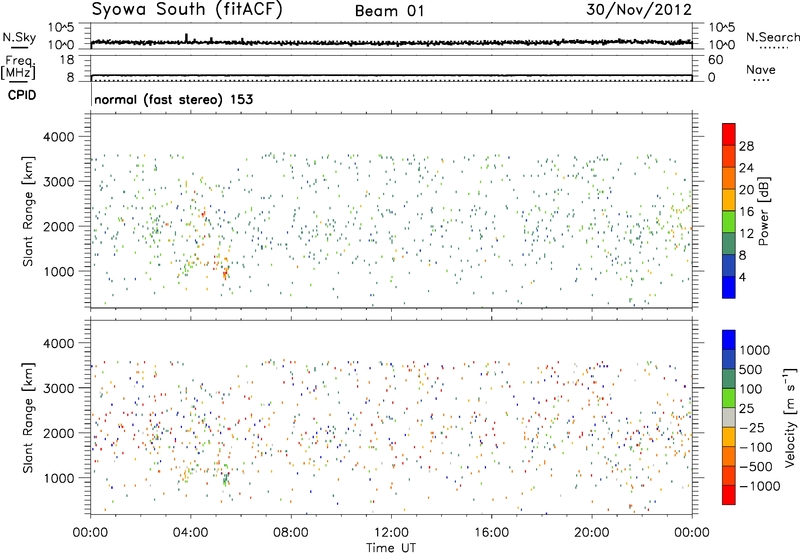This screenshot has width=800, height=554.
Task: Click the '24' label on Power colorbar
Action: pos(746,168)
